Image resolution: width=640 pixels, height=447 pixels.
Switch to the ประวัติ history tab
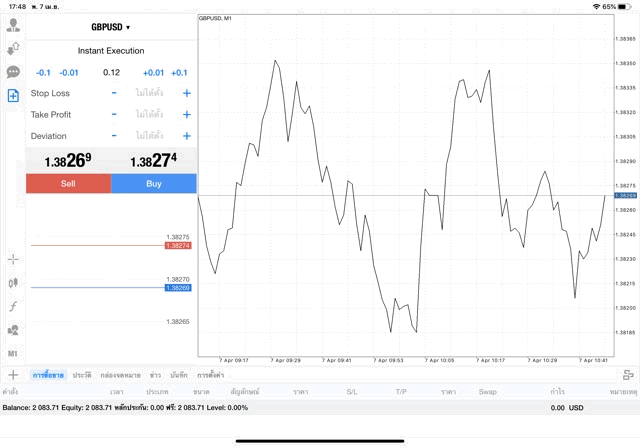click(82, 375)
